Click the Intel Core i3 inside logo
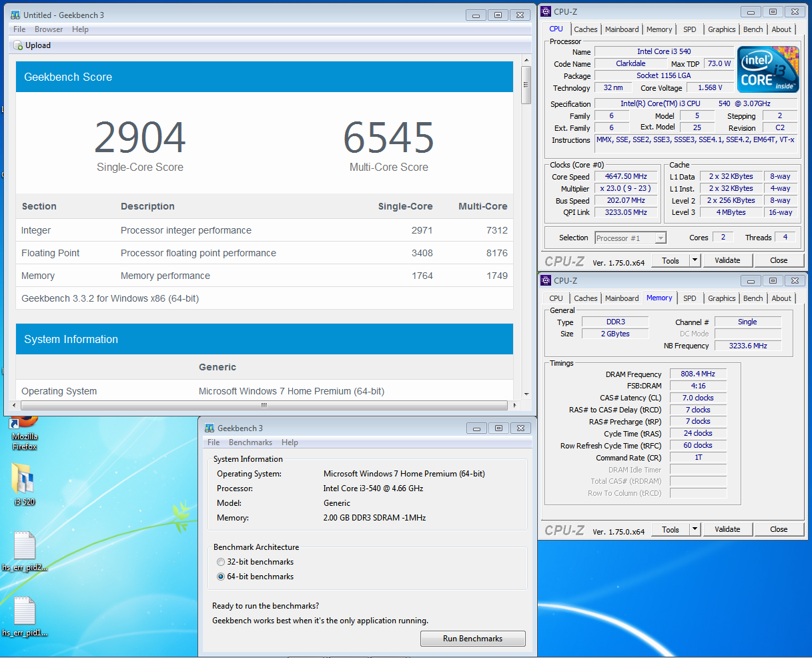 point(768,69)
